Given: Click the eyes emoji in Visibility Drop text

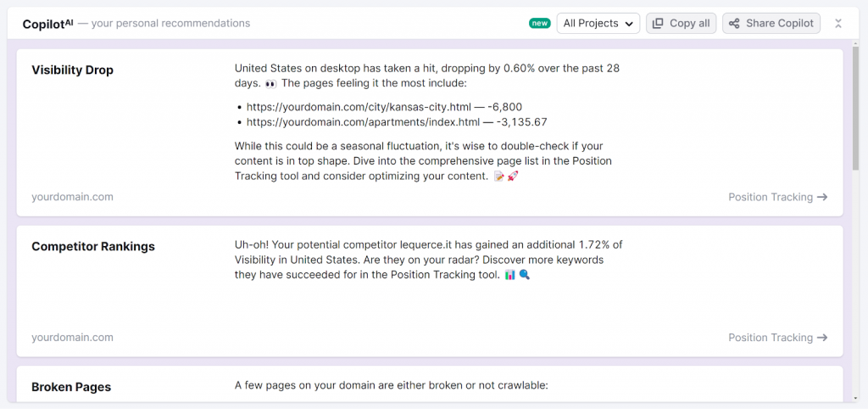Looking at the screenshot, I should 271,84.
